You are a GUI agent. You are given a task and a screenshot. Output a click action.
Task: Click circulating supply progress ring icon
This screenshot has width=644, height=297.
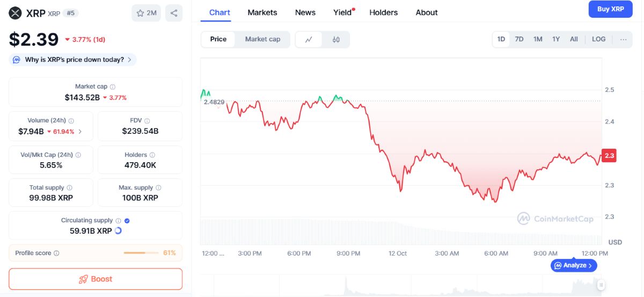pyautogui.click(x=118, y=230)
